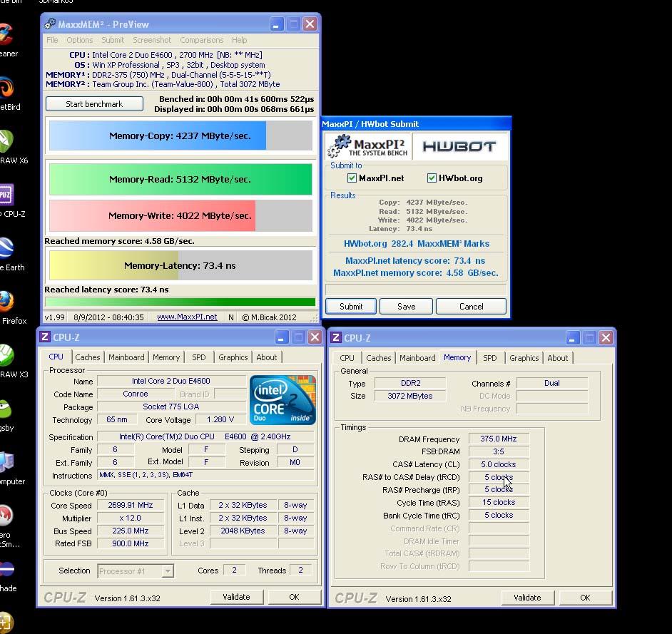Click the Memory-Write 4022 MByte/sec bar

tap(180, 215)
